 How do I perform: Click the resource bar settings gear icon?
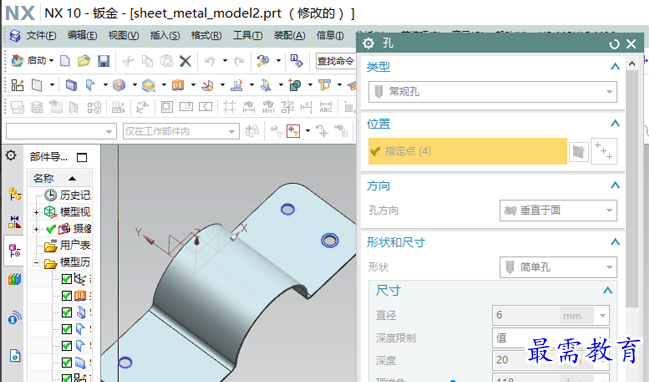11,156
